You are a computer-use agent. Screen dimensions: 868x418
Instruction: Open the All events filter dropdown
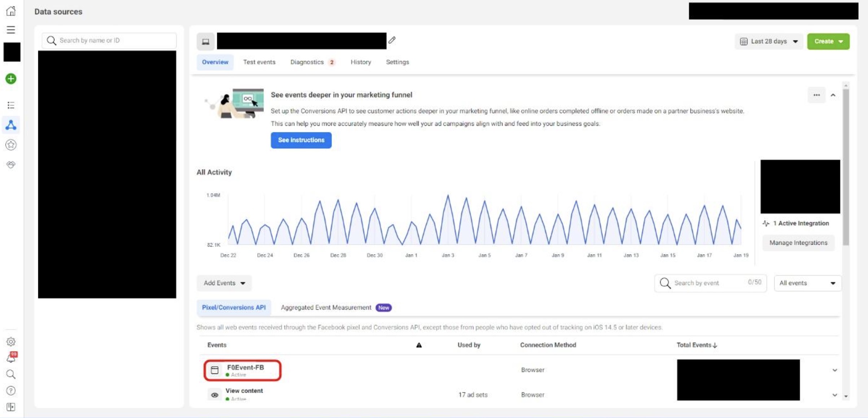tap(807, 283)
